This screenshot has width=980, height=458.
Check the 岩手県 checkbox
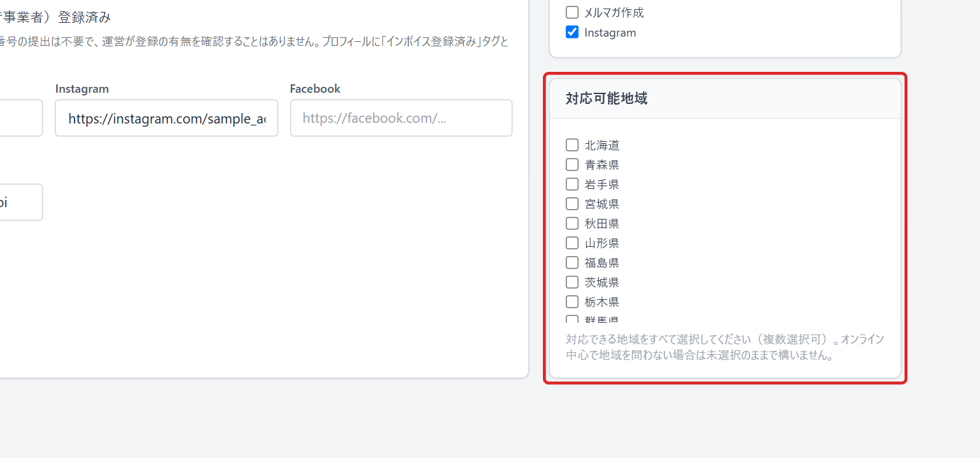coord(572,184)
